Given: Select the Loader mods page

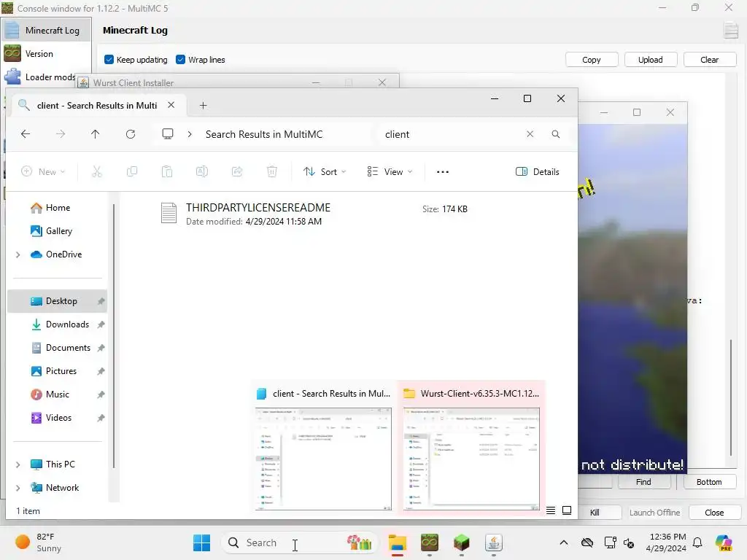Looking at the screenshot, I should (x=39, y=77).
